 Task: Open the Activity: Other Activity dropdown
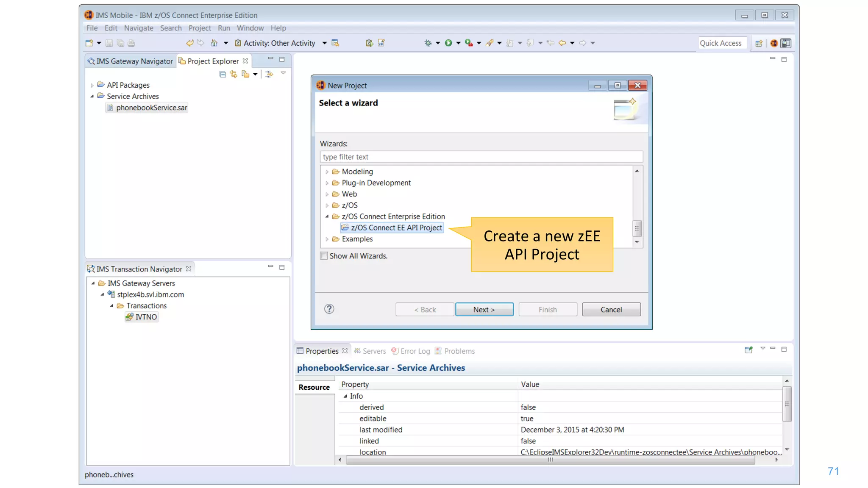(324, 43)
